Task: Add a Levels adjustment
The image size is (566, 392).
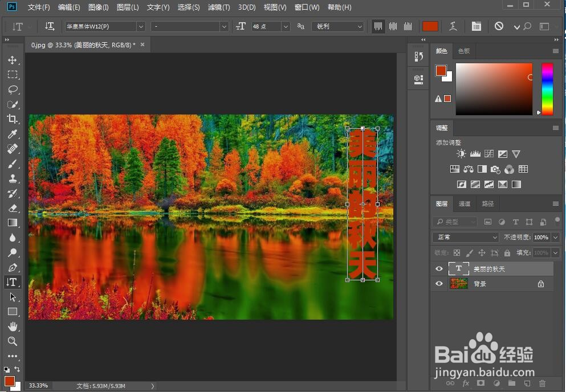Action: [x=475, y=154]
